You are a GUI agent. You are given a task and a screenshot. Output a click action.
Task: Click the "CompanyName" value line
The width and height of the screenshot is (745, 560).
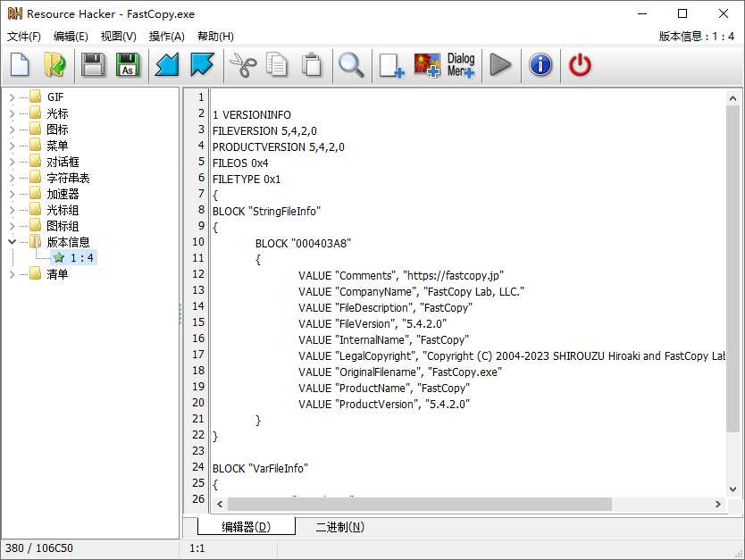pyautogui.click(x=412, y=292)
